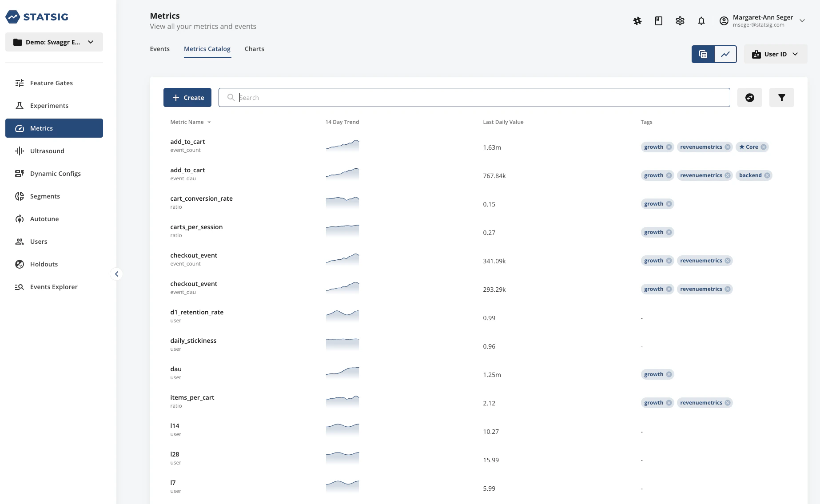Open Dynamic Configs from sidebar

point(55,174)
